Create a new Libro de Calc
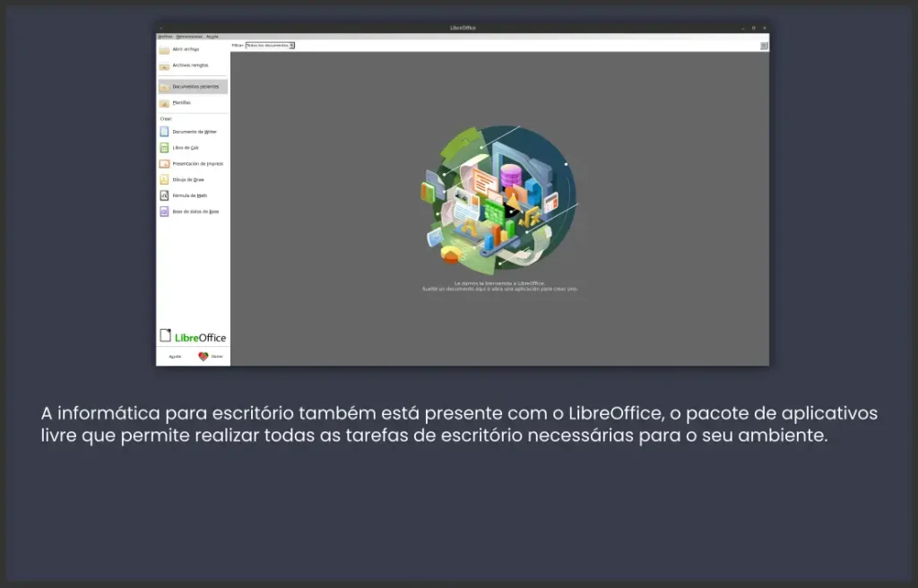This screenshot has width=918, height=588. 193,148
